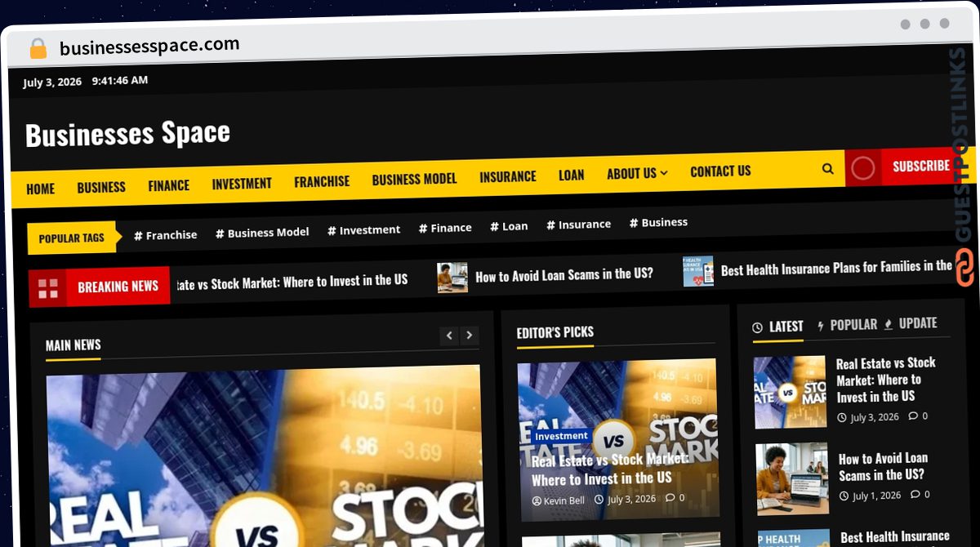The height and width of the screenshot is (547, 980).
Task: Click sidebar Real Estate vs Stock thumbnail
Action: [x=790, y=393]
